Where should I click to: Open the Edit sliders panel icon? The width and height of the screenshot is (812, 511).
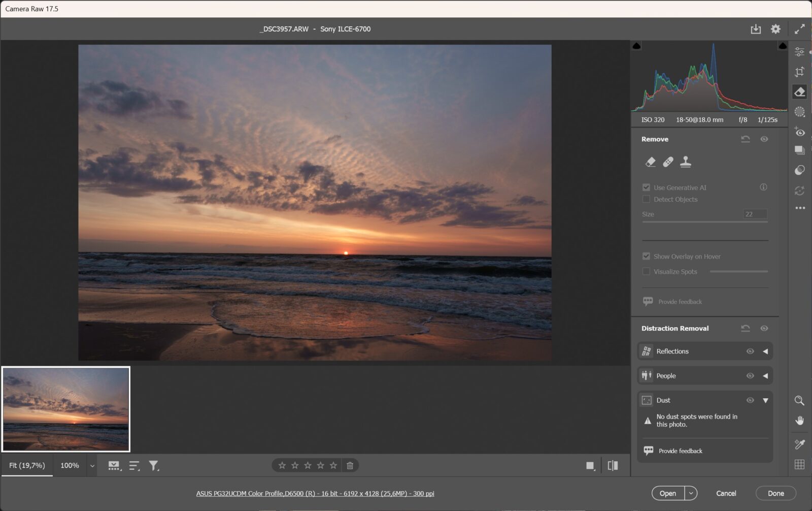pos(799,52)
